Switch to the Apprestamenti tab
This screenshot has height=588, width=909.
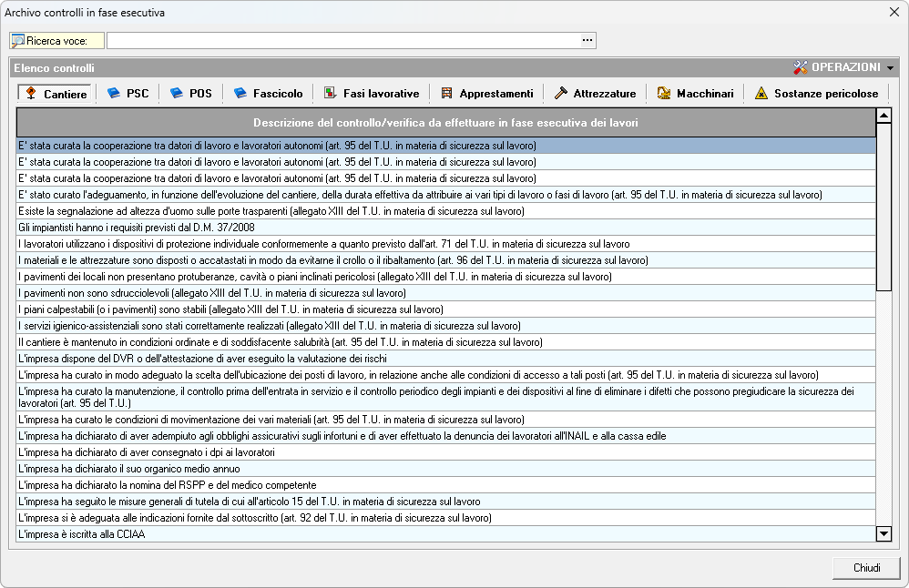tap(495, 94)
